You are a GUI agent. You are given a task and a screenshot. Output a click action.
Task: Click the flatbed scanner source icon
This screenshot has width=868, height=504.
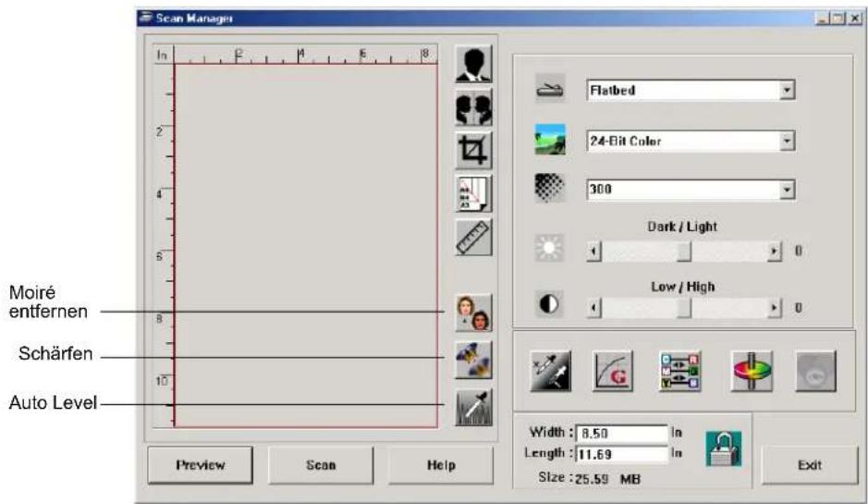[550, 89]
